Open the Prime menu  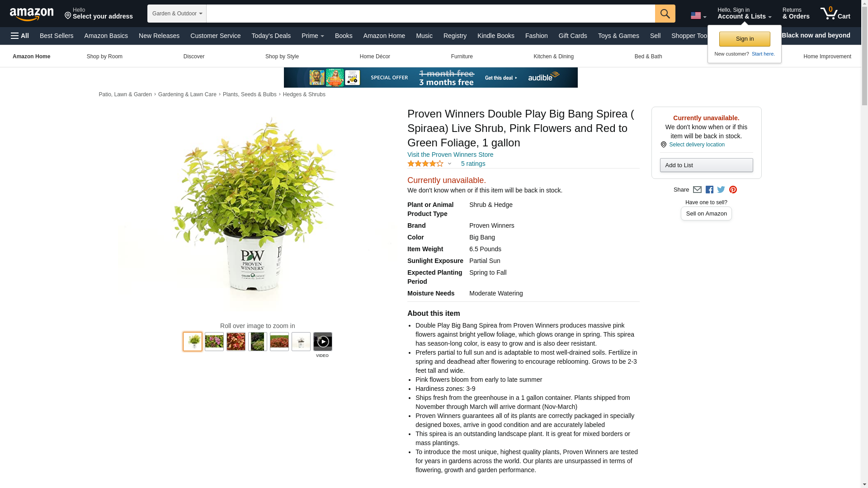(x=312, y=36)
